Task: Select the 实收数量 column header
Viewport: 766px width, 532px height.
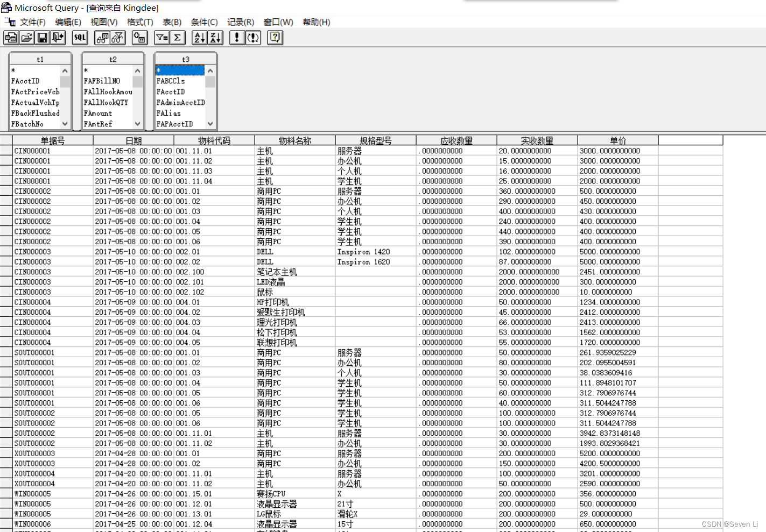Action: coord(537,140)
